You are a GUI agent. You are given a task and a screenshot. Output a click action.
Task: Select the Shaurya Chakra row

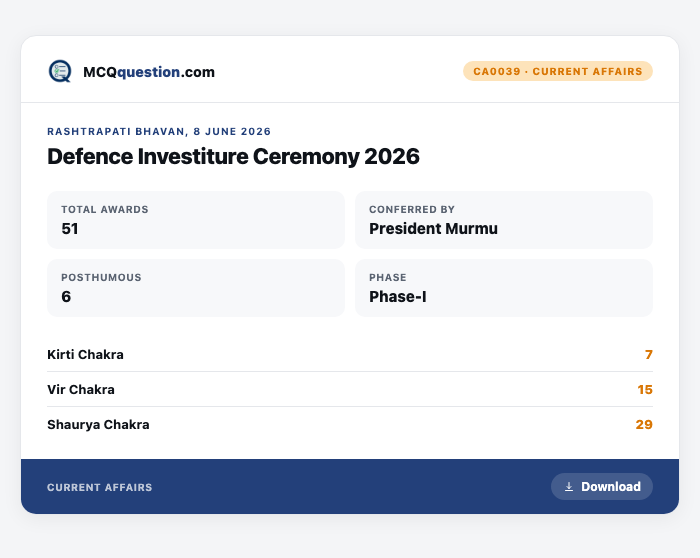350,425
